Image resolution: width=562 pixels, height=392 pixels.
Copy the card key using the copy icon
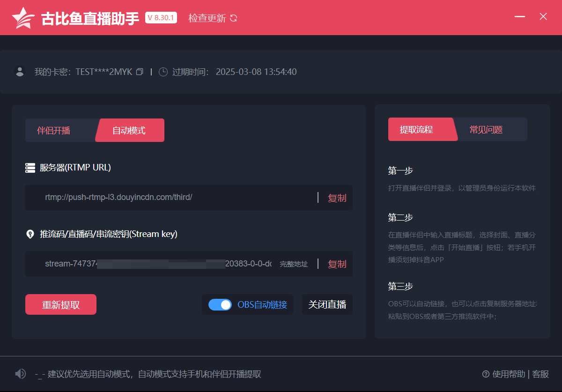(x=139, y=72)
